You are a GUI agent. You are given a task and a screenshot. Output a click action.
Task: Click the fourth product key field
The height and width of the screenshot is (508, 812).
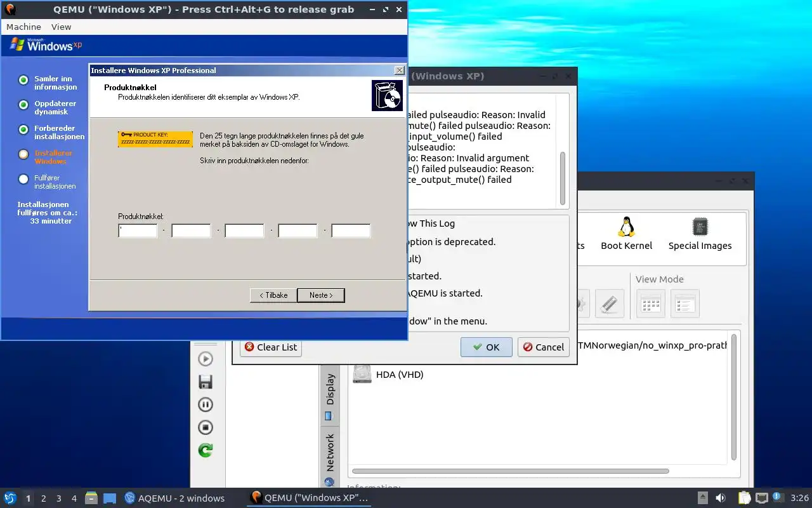tap(298, 231)
